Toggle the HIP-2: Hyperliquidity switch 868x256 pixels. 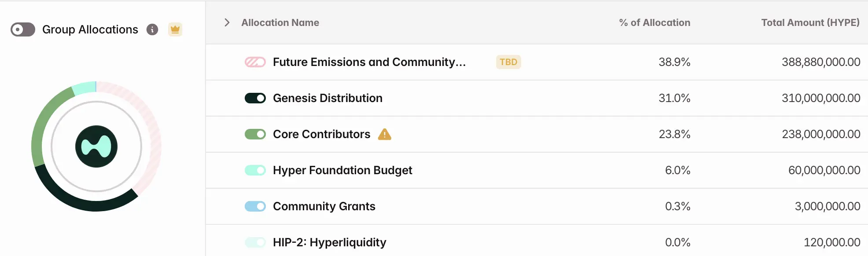[x=255, y=242]
